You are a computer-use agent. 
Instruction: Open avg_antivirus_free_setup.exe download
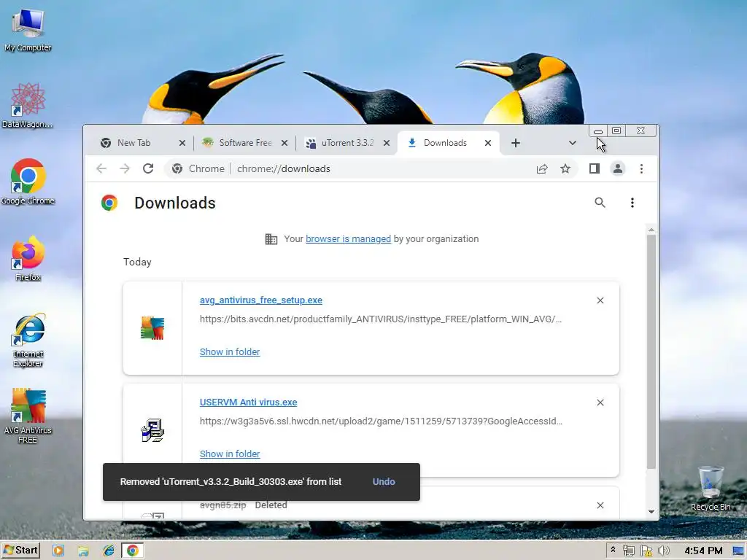pyautogui.click(x=261, y=300)
